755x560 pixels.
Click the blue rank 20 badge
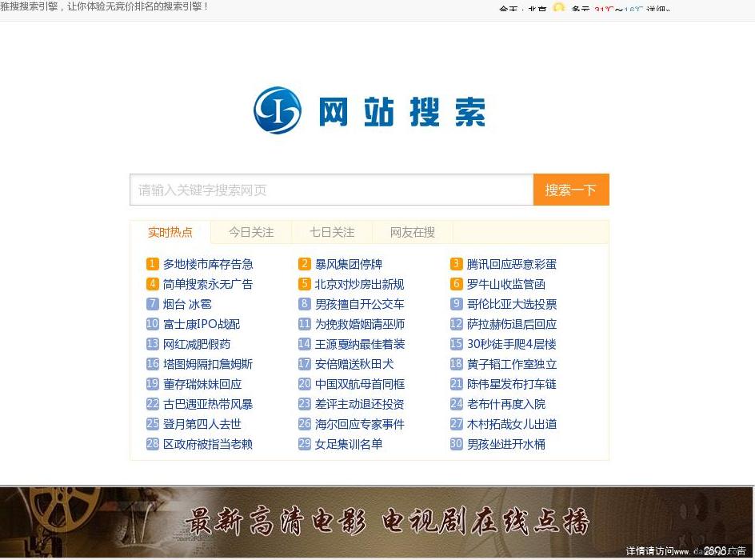click(304, 384)
